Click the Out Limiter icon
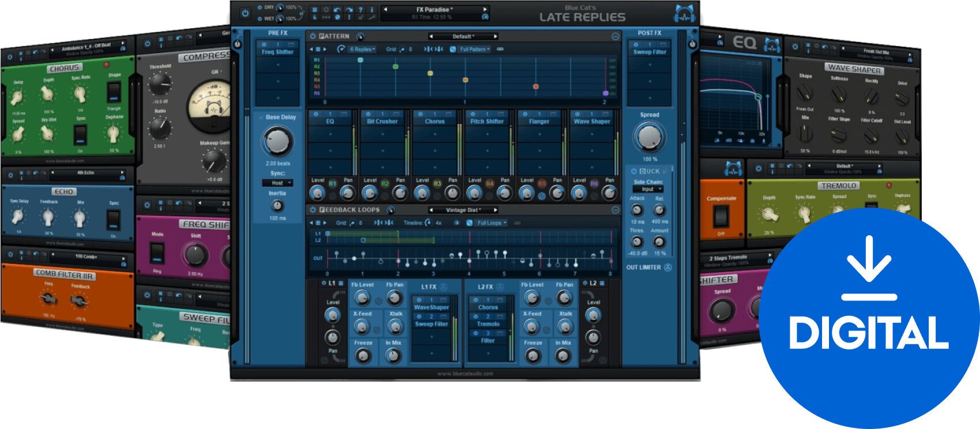The height and width of the screenshot is (429, 980). (x=668, y=268)
